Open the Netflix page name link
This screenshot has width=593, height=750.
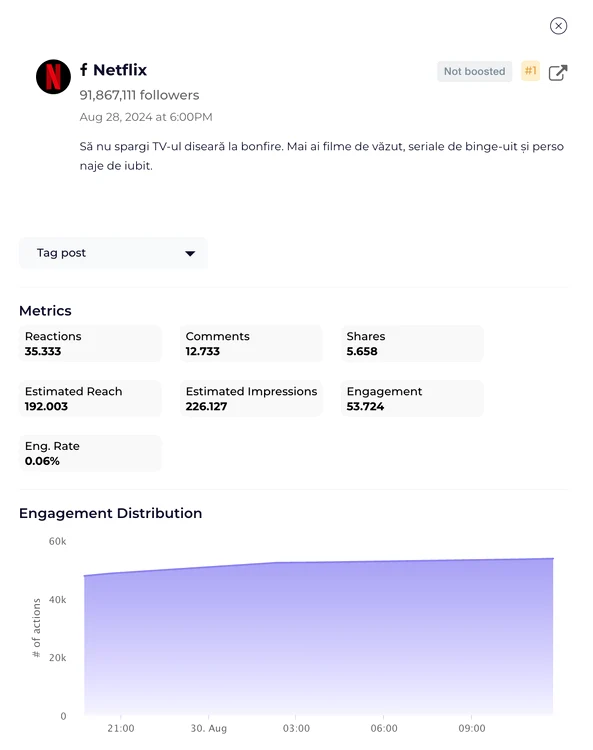[x=120, y=70]
